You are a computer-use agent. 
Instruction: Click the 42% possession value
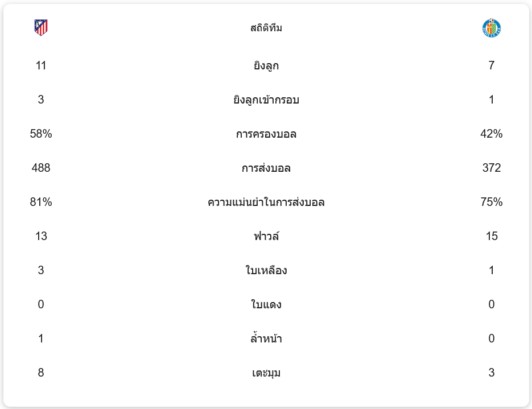click(x=492, y=134)
